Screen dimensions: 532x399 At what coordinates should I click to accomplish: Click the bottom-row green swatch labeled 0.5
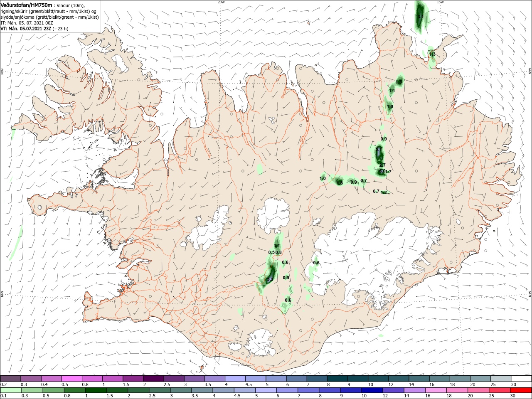[x=53, y=390]
